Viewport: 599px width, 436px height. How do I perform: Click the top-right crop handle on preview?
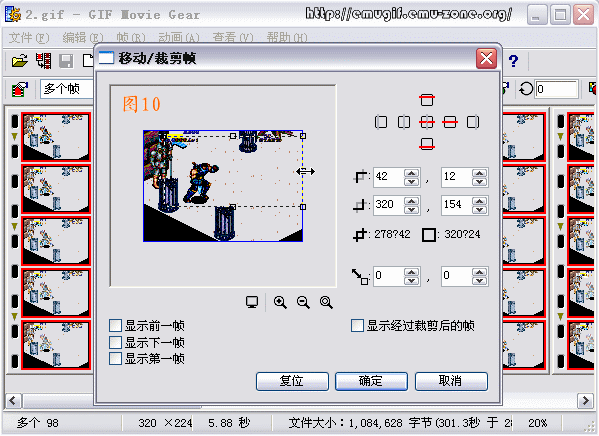[x=303, y=136]
